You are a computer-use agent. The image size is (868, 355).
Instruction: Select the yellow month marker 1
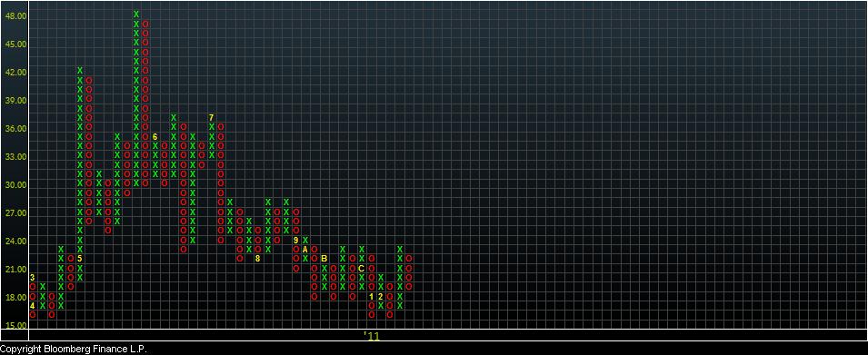point(372,296)
